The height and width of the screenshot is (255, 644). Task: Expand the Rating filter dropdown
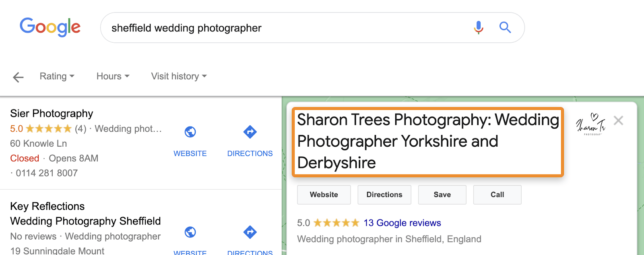(57, 76)
